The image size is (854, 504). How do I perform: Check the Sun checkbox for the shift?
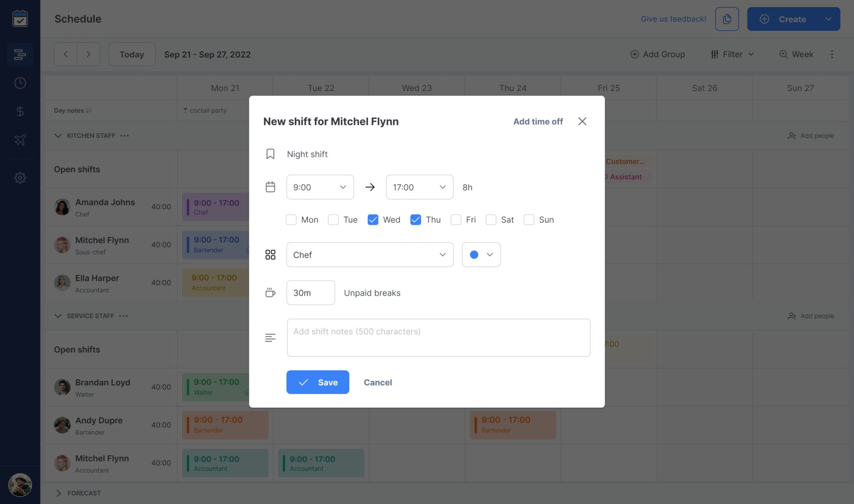point(529,220)
